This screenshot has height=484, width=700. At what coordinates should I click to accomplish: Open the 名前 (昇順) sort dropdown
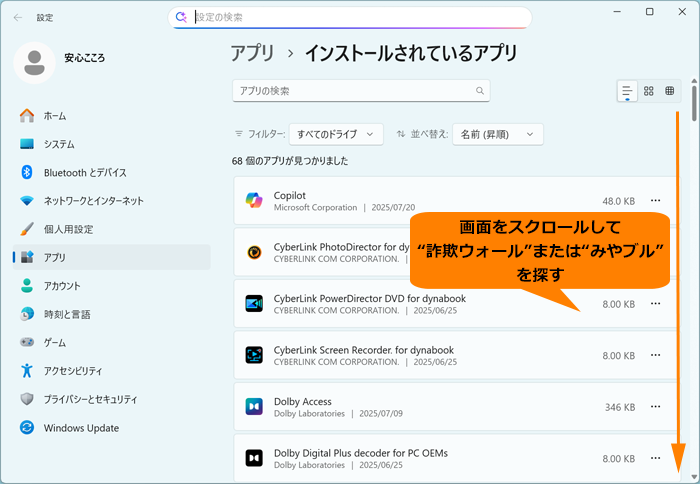(x=498, y=134)
